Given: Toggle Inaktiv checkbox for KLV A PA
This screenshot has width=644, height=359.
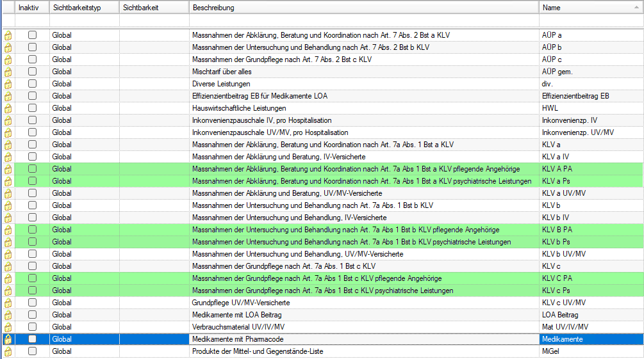Looking at the screenshot, I should click(32, 169).
